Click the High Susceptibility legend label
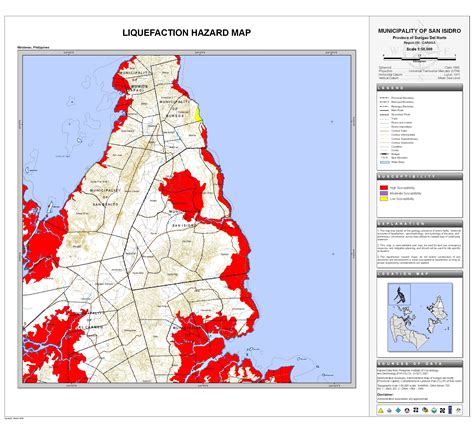This screenshot has width=474, height=437. (402, 188)
